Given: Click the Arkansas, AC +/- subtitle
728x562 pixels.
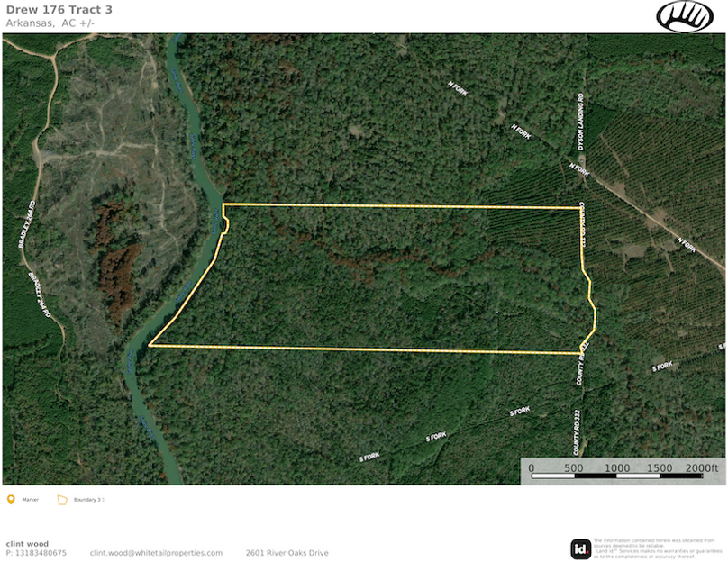Looking at the screenshot, I should tap(50, 23).
